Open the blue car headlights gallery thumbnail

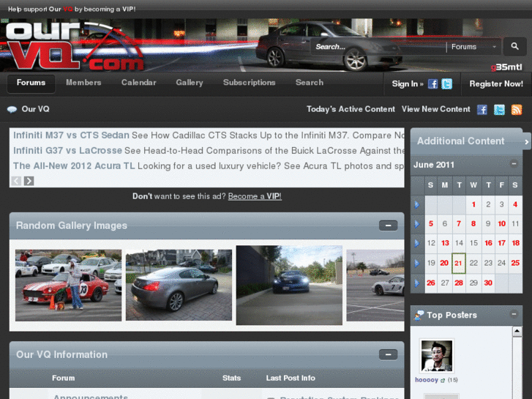point(289,286)
